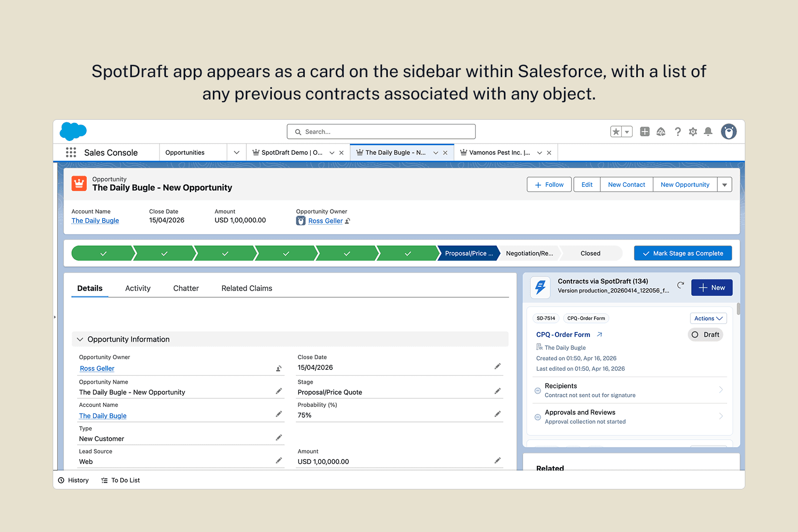Follow this opportunity

click(x=549, y=185)
